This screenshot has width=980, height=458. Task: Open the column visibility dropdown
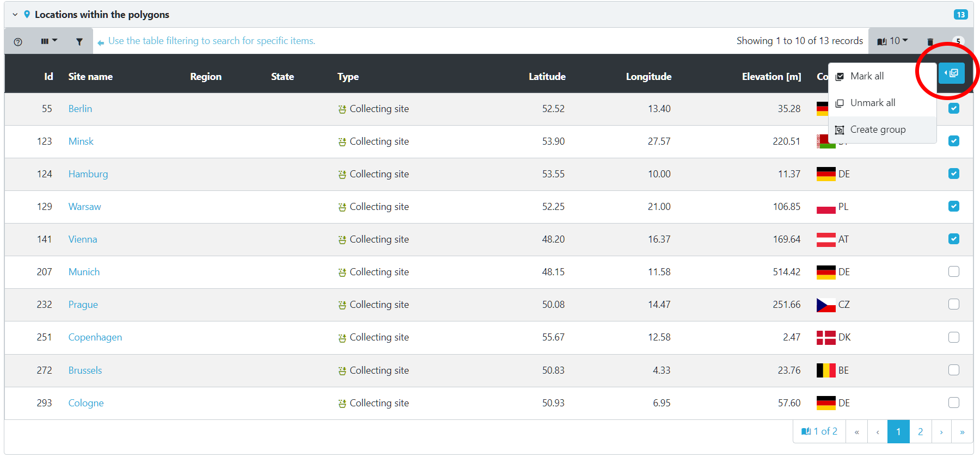[x=48, y=41]
